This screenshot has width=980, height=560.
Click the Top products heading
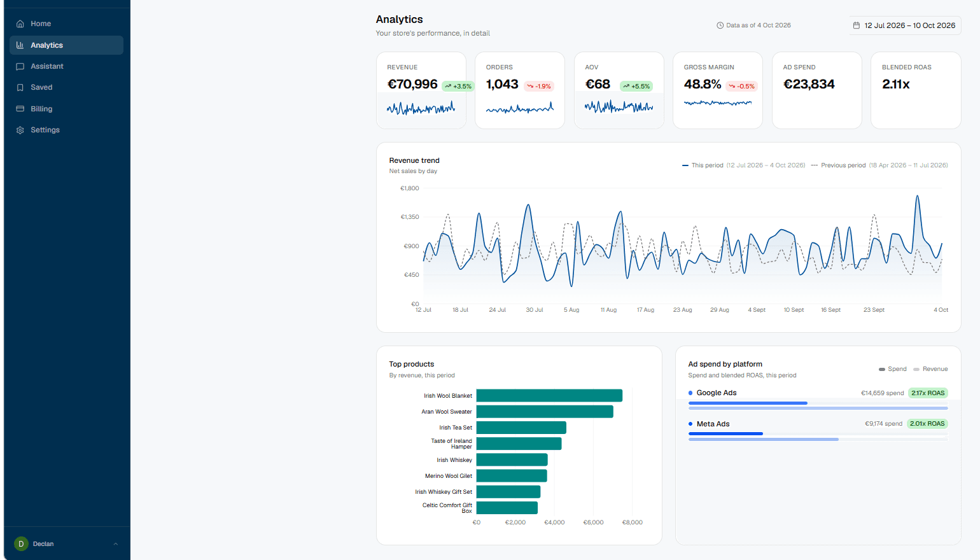click(x=412, y=364)
